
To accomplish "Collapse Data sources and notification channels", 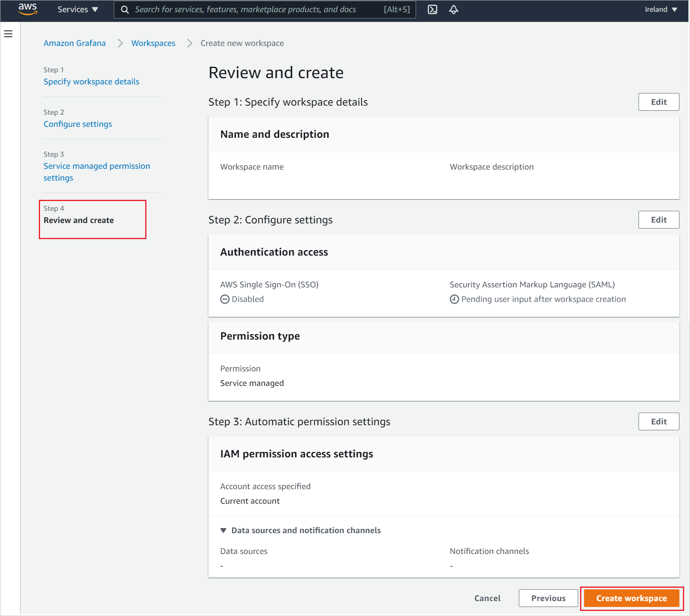I will 223,530.
